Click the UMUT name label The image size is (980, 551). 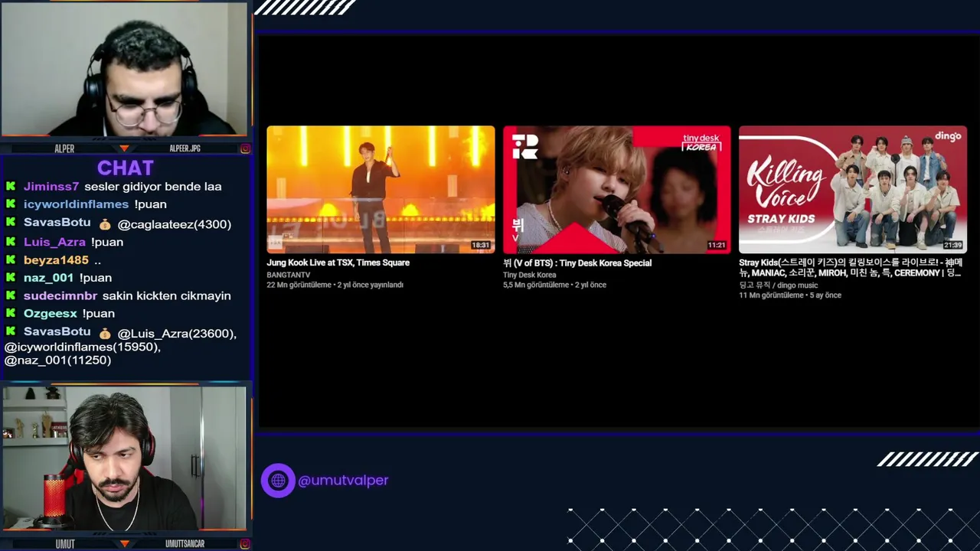click(65, 544)
